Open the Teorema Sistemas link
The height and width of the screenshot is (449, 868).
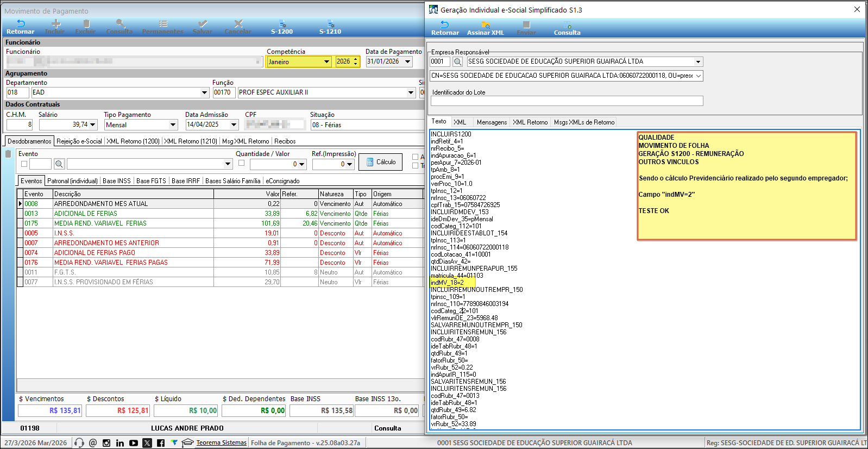[221, 442]
